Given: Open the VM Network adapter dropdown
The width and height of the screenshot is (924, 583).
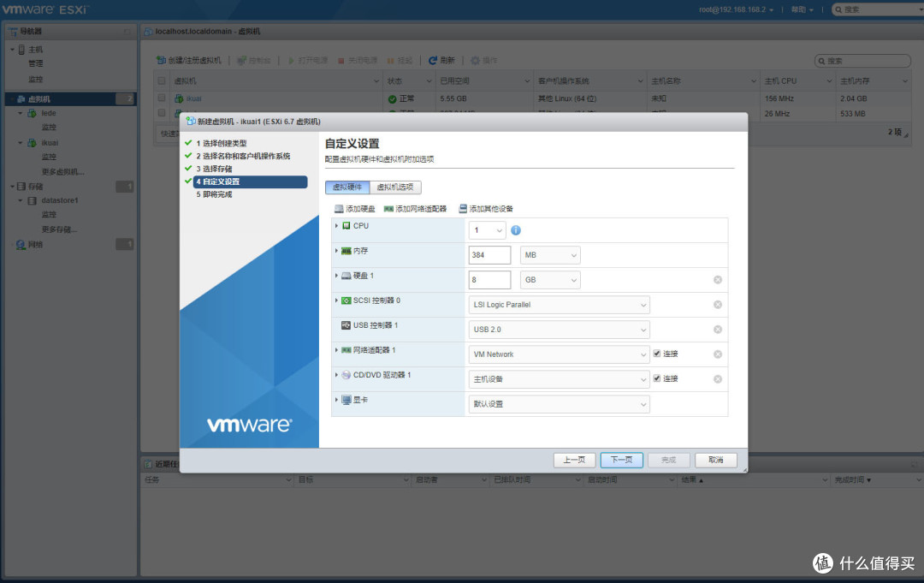Looking at the screenshot, I should click(x=559, y=354).
